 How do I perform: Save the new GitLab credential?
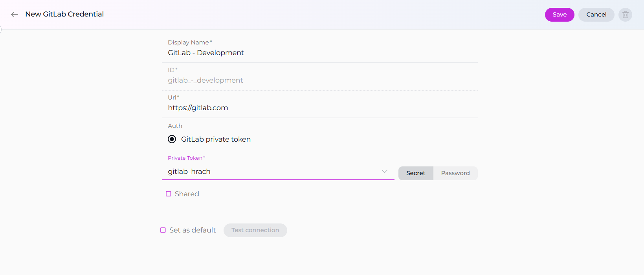pyautogui.click(x=559, y=15)
